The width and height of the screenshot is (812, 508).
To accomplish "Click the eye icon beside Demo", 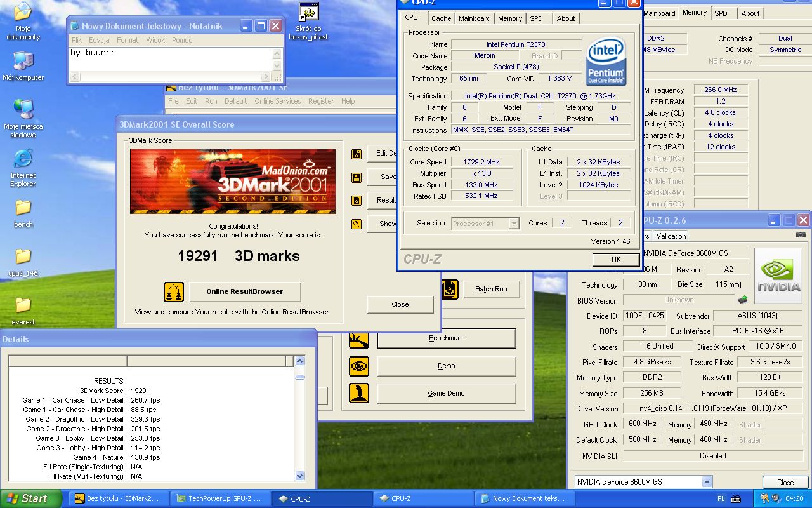I will point(358,366).
